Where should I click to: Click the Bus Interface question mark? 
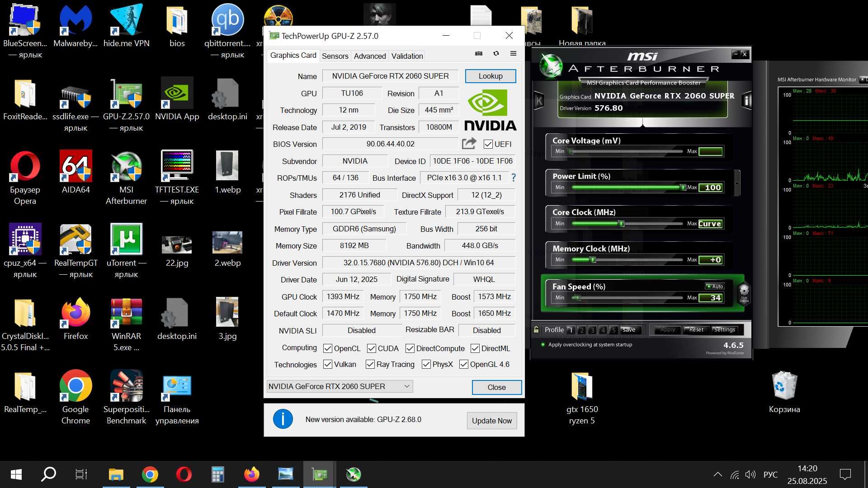[514, 178]
